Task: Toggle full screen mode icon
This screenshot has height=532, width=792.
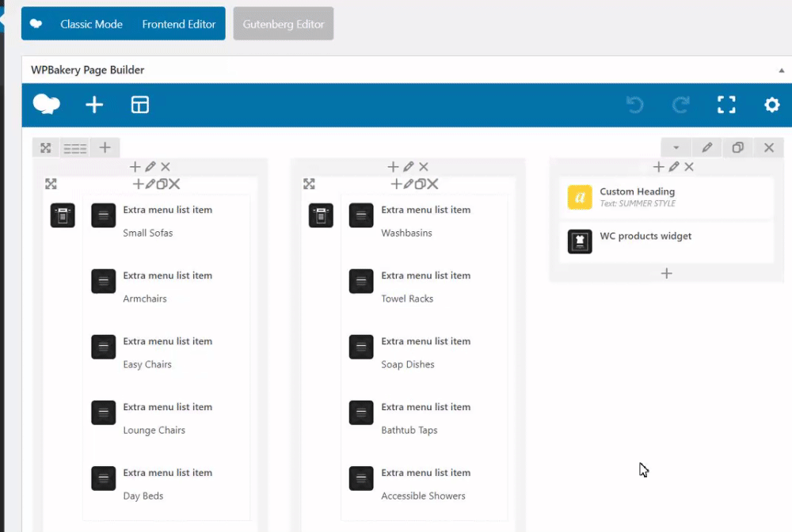Action: pos(726,105)
